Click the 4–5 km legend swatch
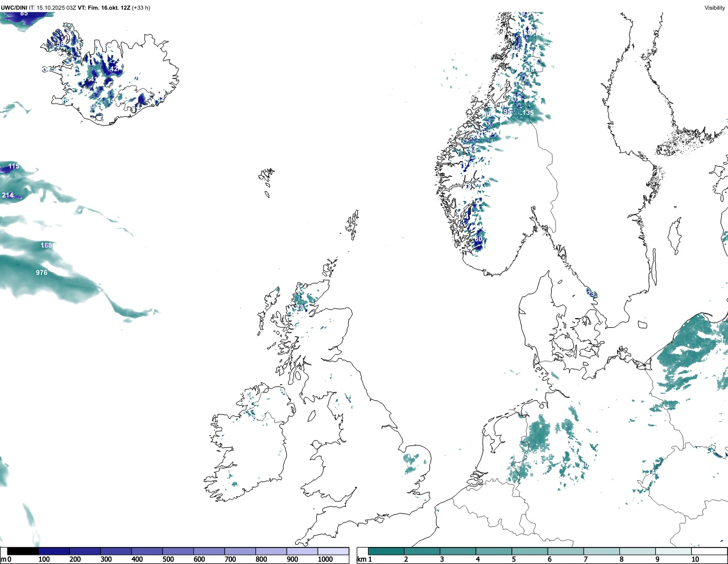This screenshot has height=564, width=728. coord(494,551)
